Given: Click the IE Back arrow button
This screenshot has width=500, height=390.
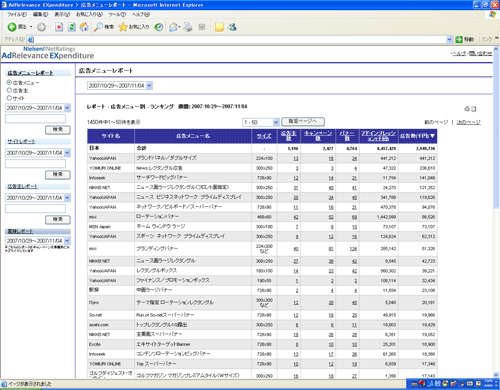Looking at the screenshot, I should (x=12, y=27).
